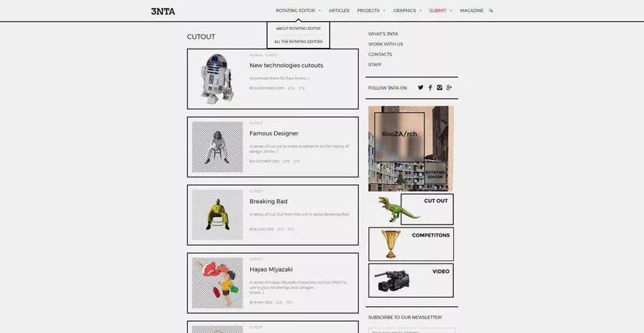Expand the Submit dropdown menu
This screenshot has height=333, width=644.
coord(440,10)
